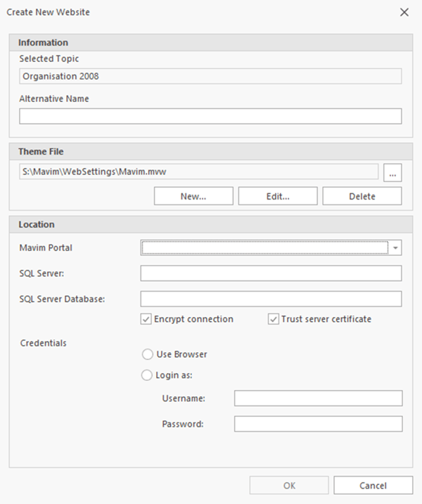The image size is (422, 504).
Task: Click the Selected Topic field
Action: point(210,76)
